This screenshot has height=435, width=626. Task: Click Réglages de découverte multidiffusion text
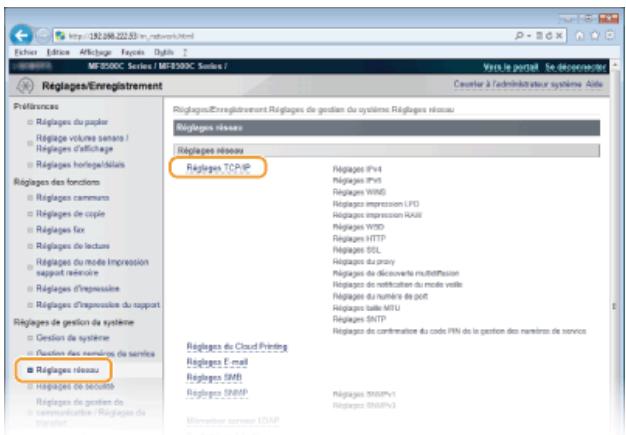coord(396,273)
